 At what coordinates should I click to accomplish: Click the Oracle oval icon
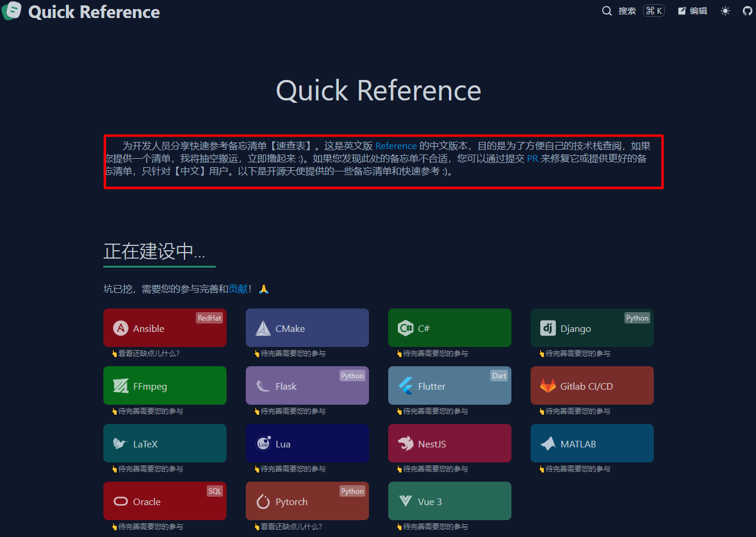coord(121,502)
